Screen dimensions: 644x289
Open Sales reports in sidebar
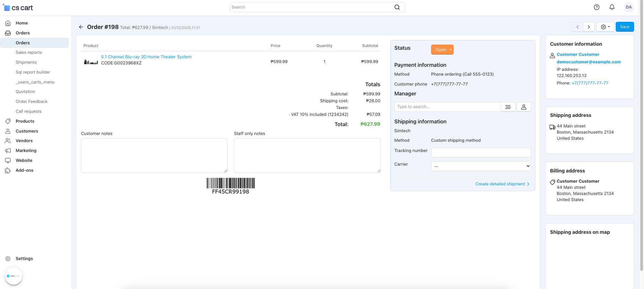coord(29,52)
